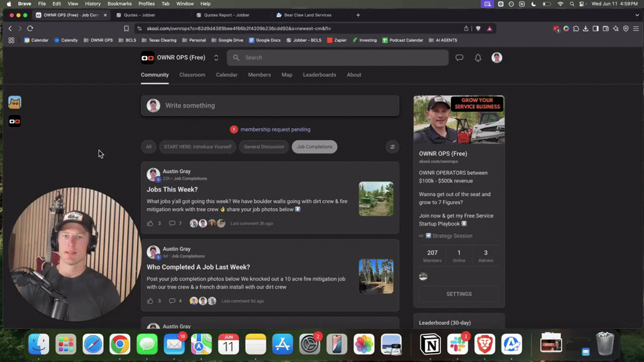Viewport: 644px width, 362px height.
Task: Open the Calendly bookmark
Action: [65, 40]
